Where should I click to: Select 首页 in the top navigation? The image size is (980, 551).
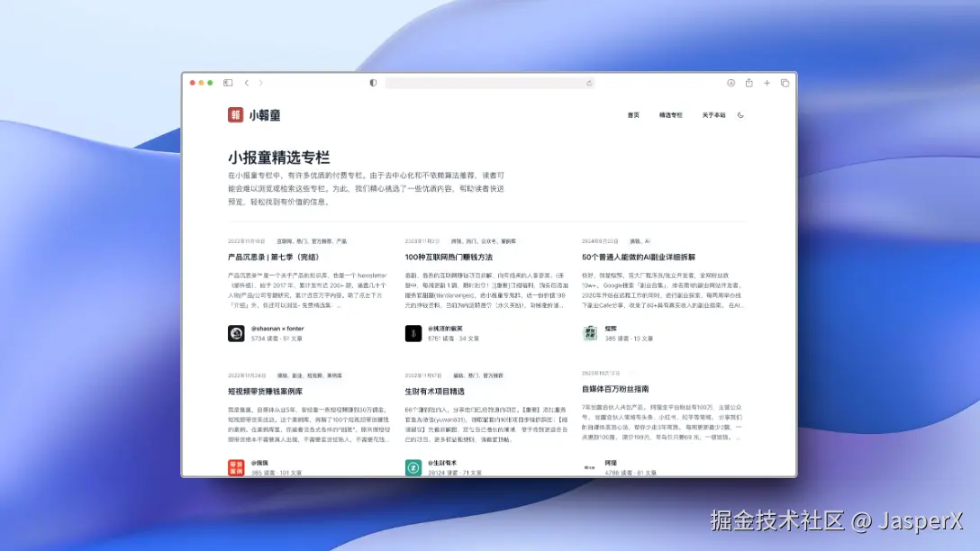coord(634,114)
